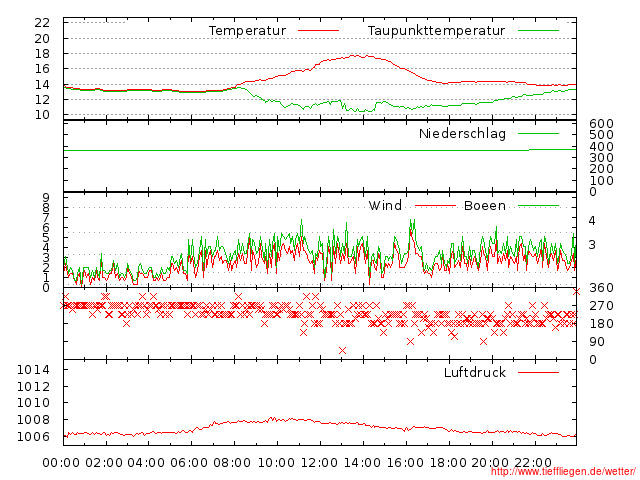Click the 22 temperature axis label
Screen dimensions: 640x480
click(42, 23)
